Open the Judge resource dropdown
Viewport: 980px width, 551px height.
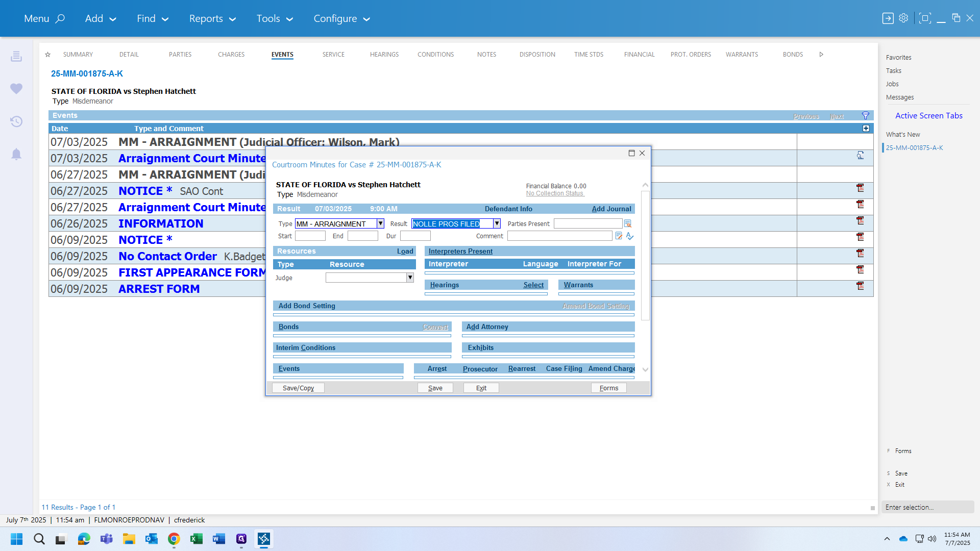[410, 278]
